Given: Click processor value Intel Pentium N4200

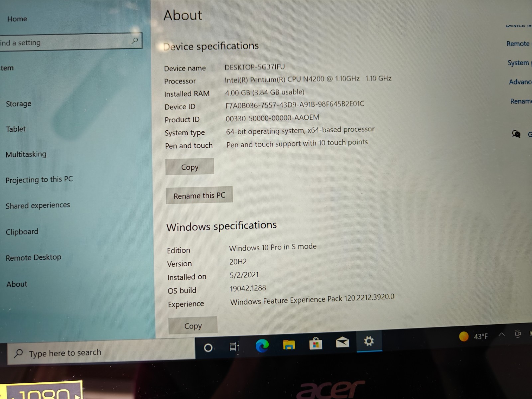Looking at the screenshot, I should click(x=308, y=79).
